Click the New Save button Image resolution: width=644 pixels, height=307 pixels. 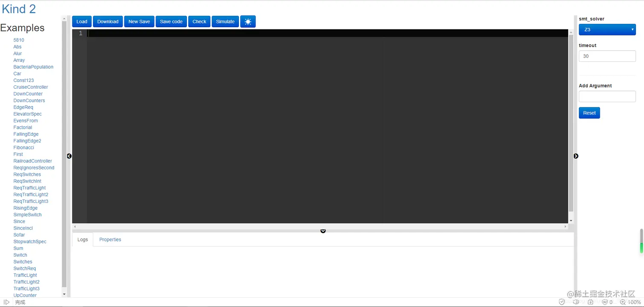tap(139, 21)
